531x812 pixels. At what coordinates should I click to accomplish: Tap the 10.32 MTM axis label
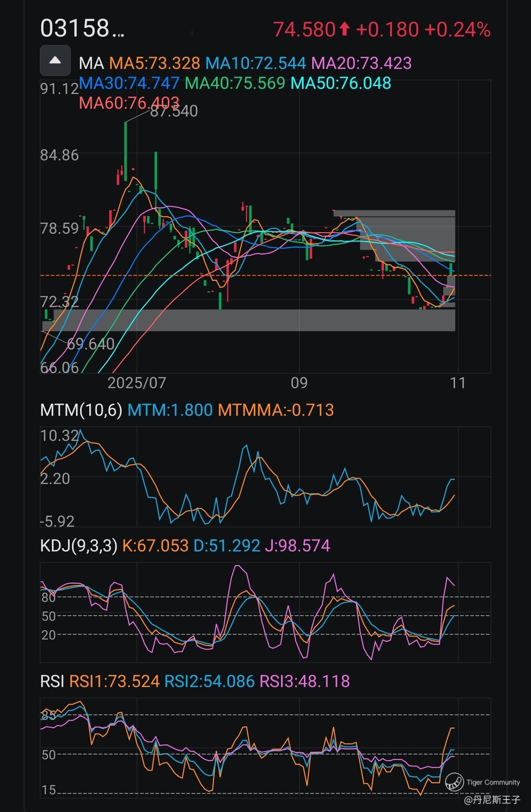tap(59, 436)
